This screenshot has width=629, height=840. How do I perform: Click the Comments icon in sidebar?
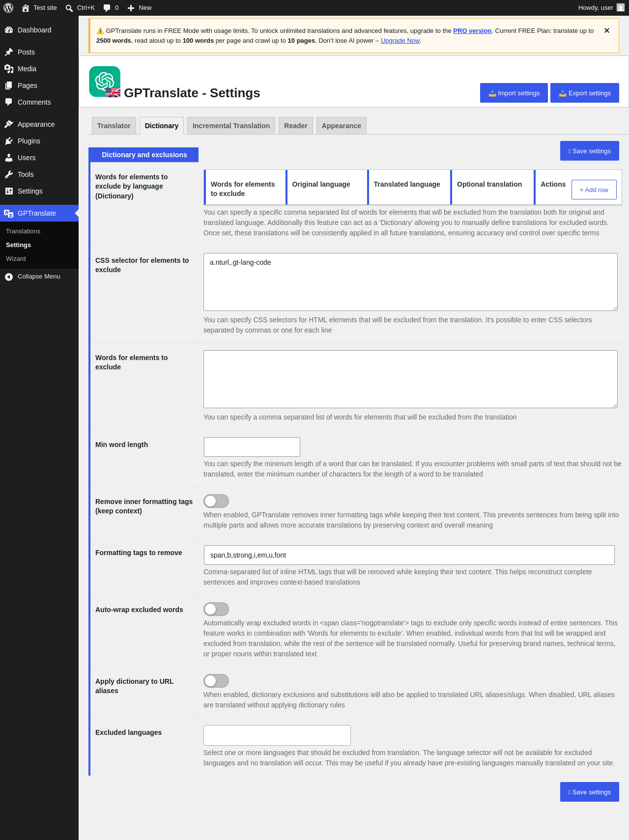tap(9, 102)
